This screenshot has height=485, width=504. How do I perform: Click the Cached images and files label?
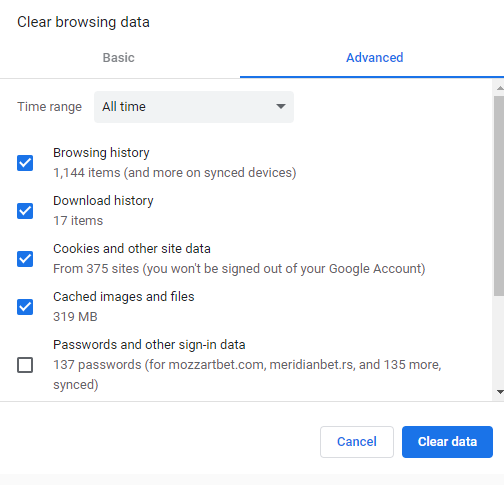124,297
